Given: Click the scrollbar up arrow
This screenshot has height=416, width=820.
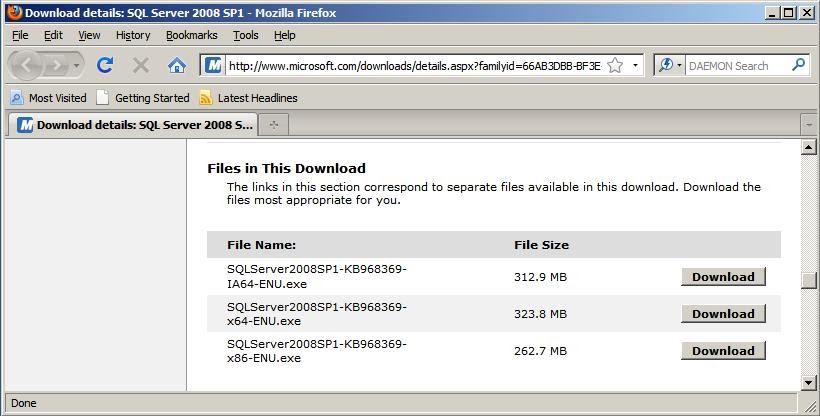Looking at the screenshot, I should (x=808, y=148).
